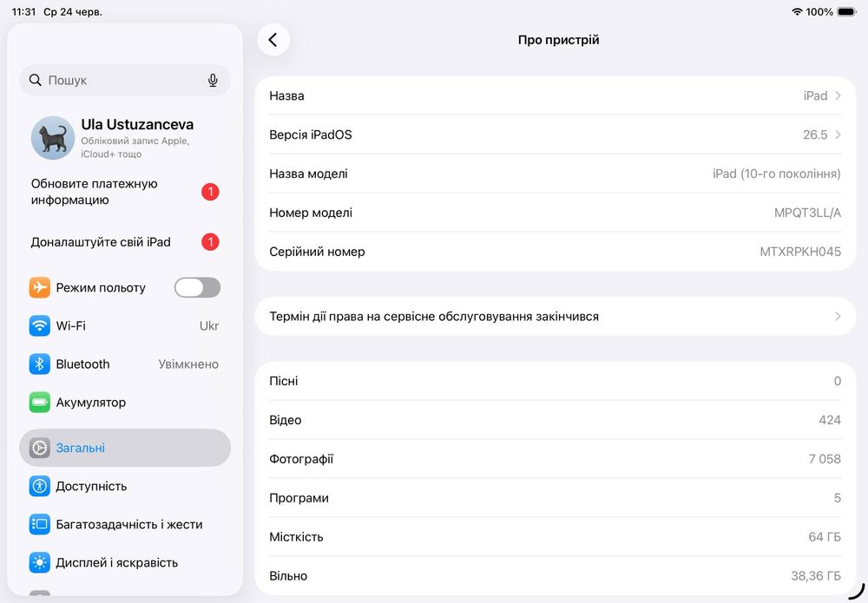Open Багатозадачність і жести settings
Image resolution: width=868 pixels, height=603 pixels.
(125, 524)
